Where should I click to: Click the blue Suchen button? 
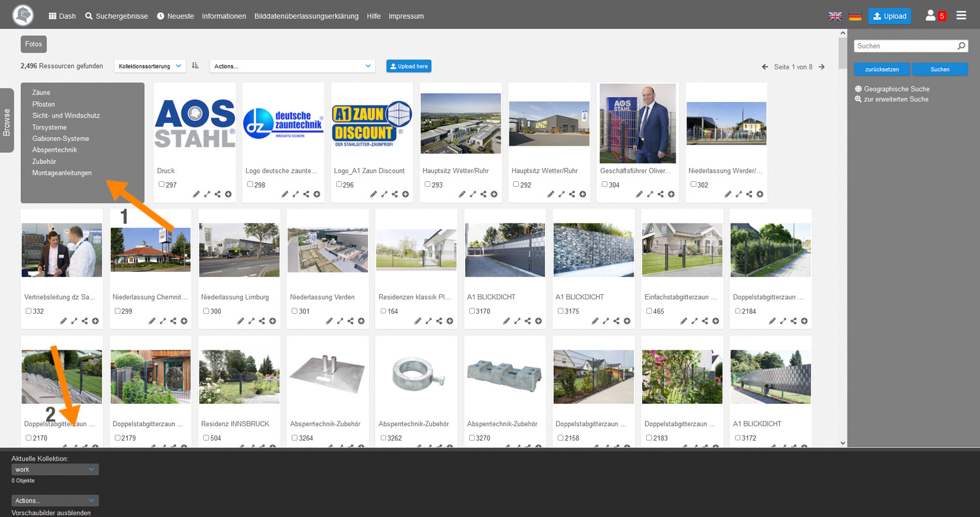940,69
